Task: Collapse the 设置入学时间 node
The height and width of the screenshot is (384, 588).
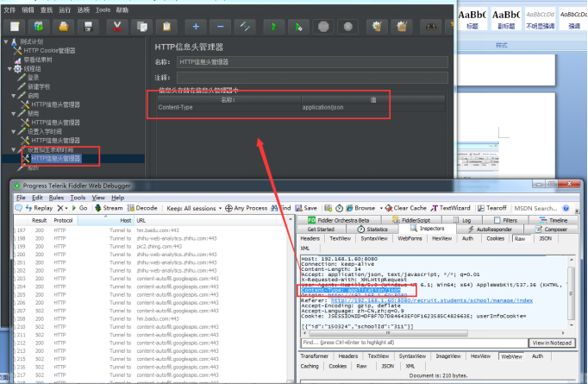Action: [x=14, y=131]
